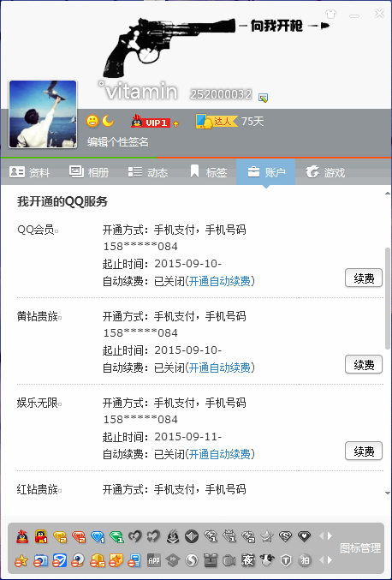Click the yellow smiley status icon
Viewport: 392px width, 580px height.
point(92,121)
